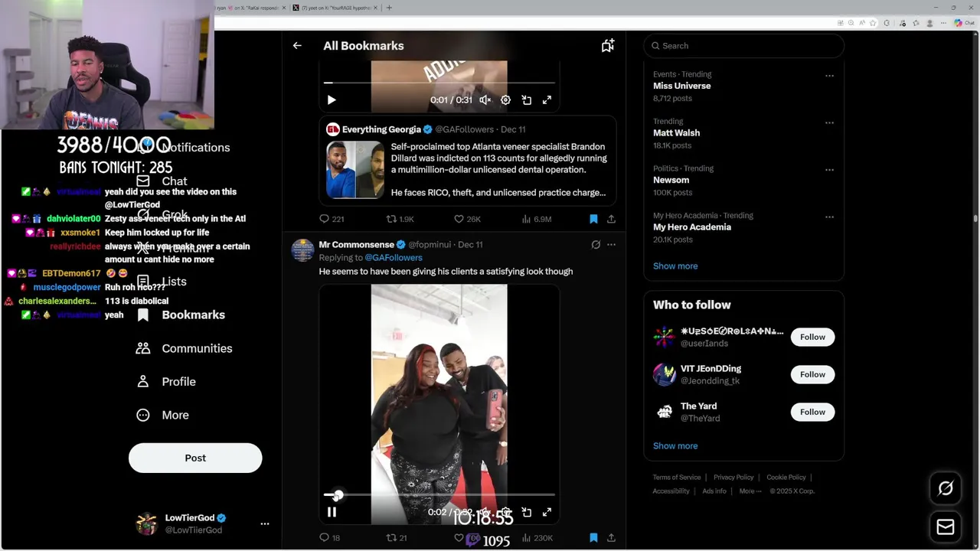Open Communities in the sidebar
Screen dimensions: 980x551
(x=184, y=348)
